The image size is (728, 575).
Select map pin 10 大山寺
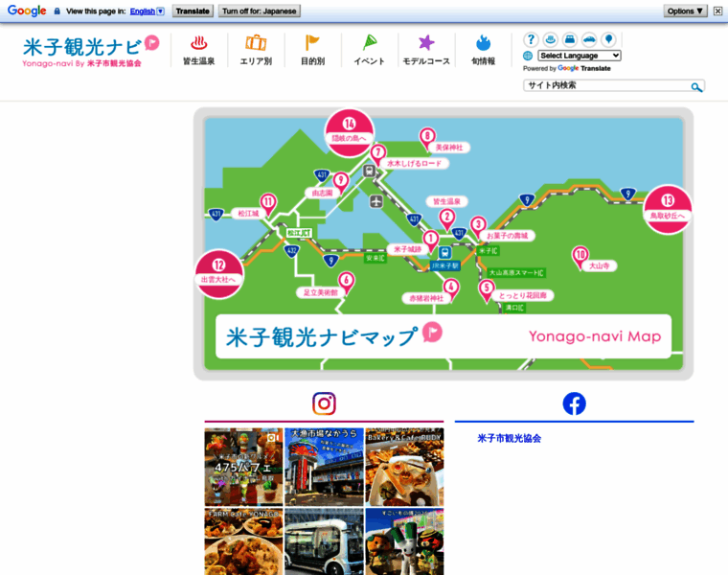pos(580,257)
